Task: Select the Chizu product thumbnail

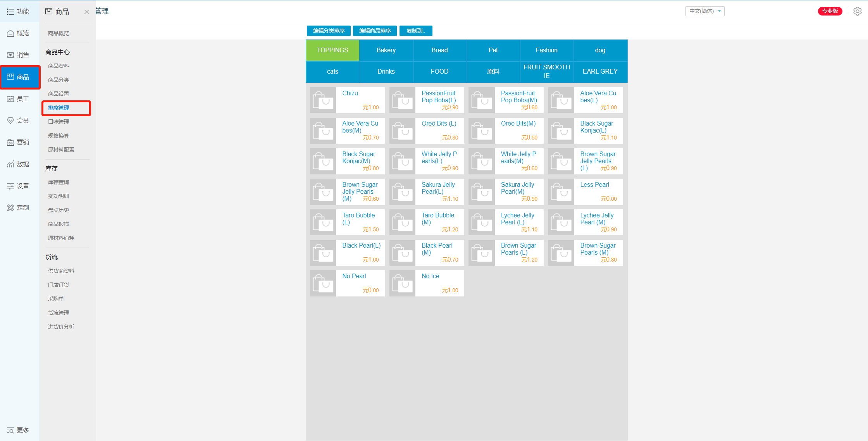Action: [323, 100]
